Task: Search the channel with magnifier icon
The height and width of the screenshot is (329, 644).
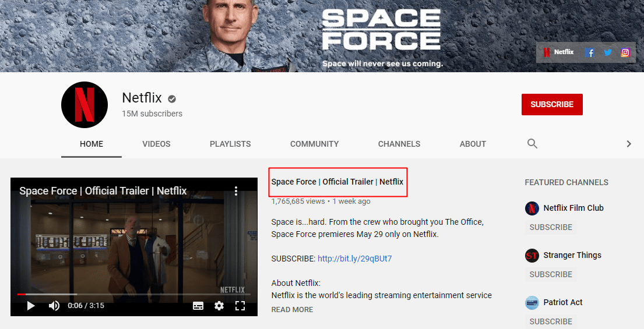Action: coord(532,144)
